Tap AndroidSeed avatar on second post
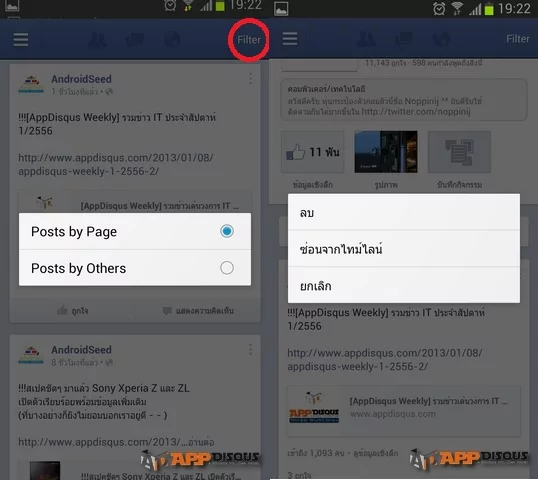This screenshot has height=480, width=538. point(31,355)
